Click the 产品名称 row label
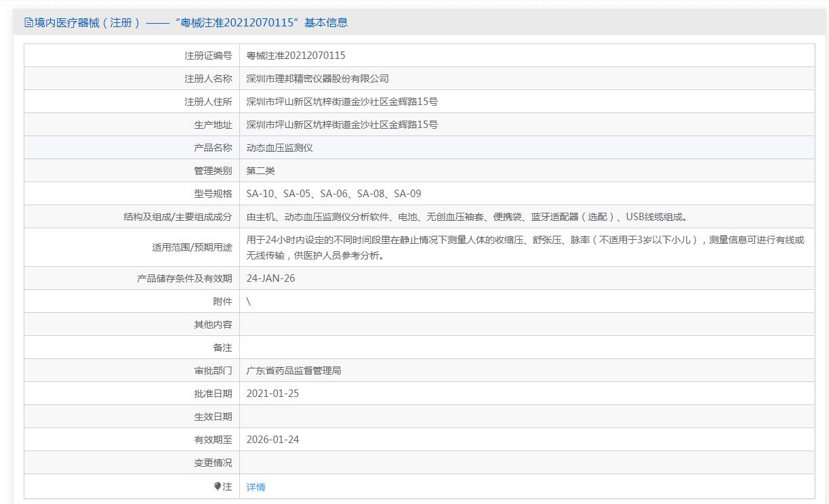This screenshot has width=829, height=504. coord(213,148)
